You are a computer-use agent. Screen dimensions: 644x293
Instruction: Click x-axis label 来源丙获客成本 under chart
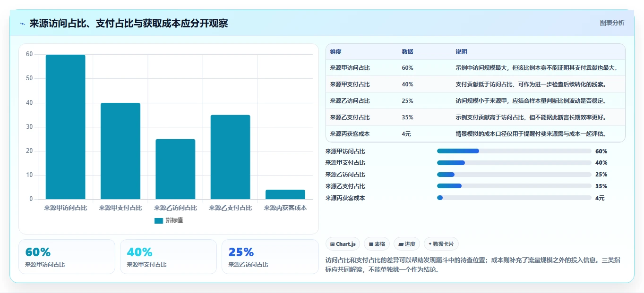point(285,208)
